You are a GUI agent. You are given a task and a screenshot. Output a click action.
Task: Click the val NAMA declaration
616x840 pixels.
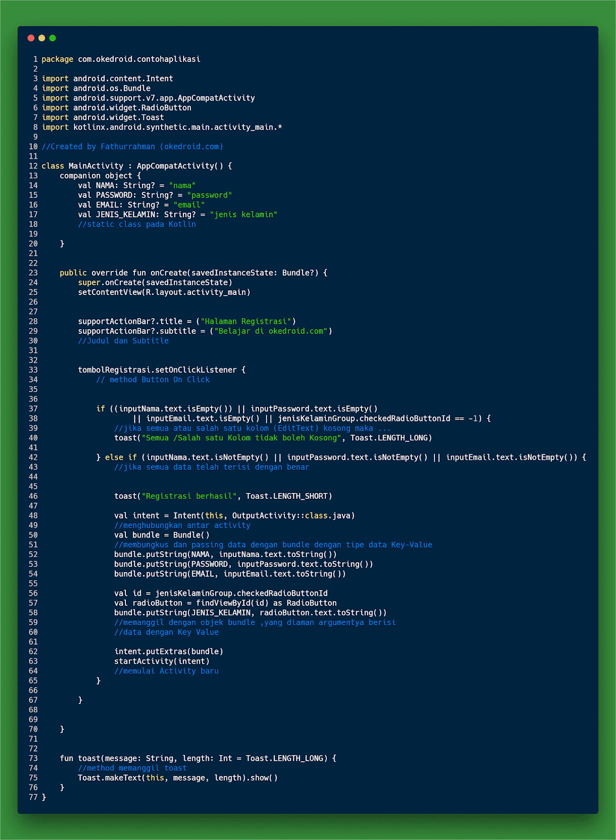click(x=137, y=185)
